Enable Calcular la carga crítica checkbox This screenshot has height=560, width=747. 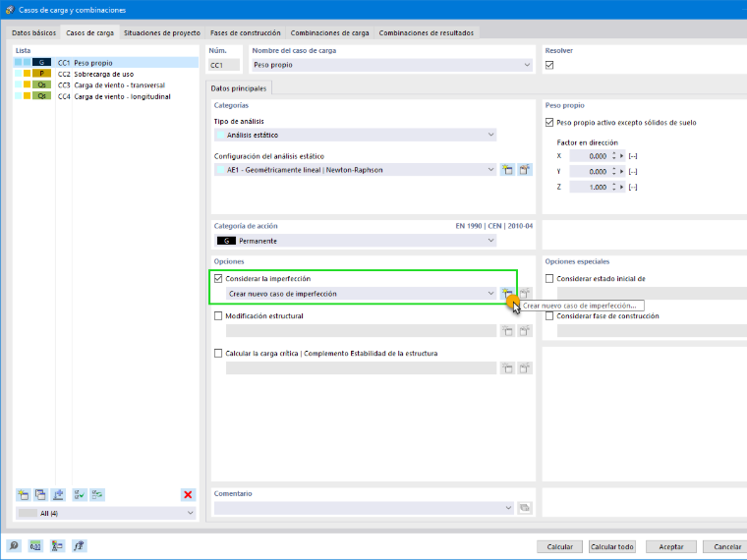pos(218,354)
